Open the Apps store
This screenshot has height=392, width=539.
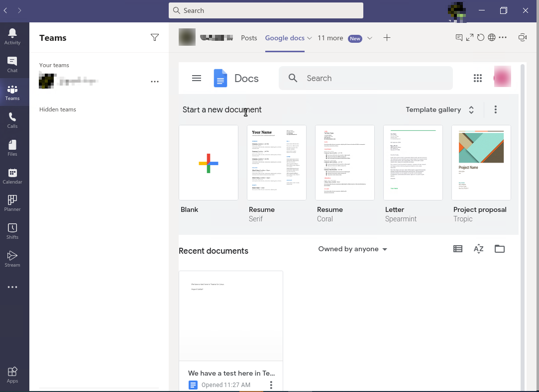pos(12,375)
